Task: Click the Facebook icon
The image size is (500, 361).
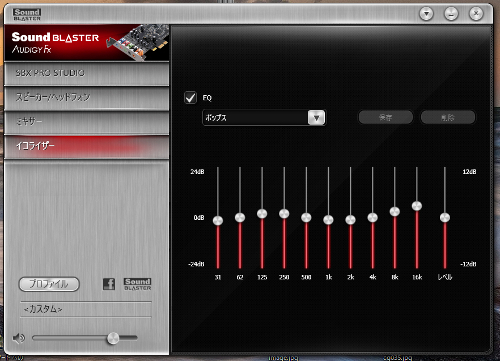Action: (109, 284)
